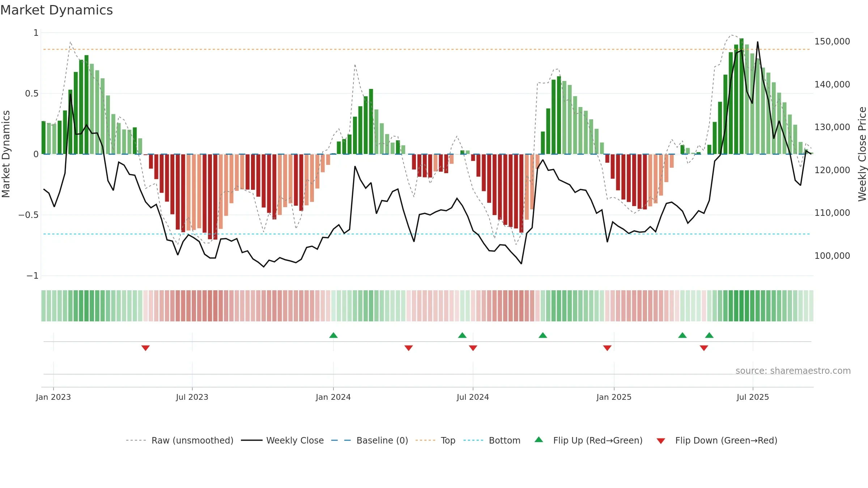Click the 110,000 price tick label
Viewport: 868px width, 488px height.
pyautogui.click(x=832, y=213)
